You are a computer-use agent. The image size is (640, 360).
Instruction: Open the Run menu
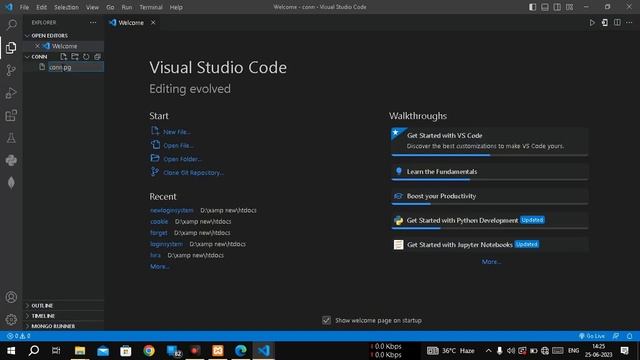tap(127, 7)
